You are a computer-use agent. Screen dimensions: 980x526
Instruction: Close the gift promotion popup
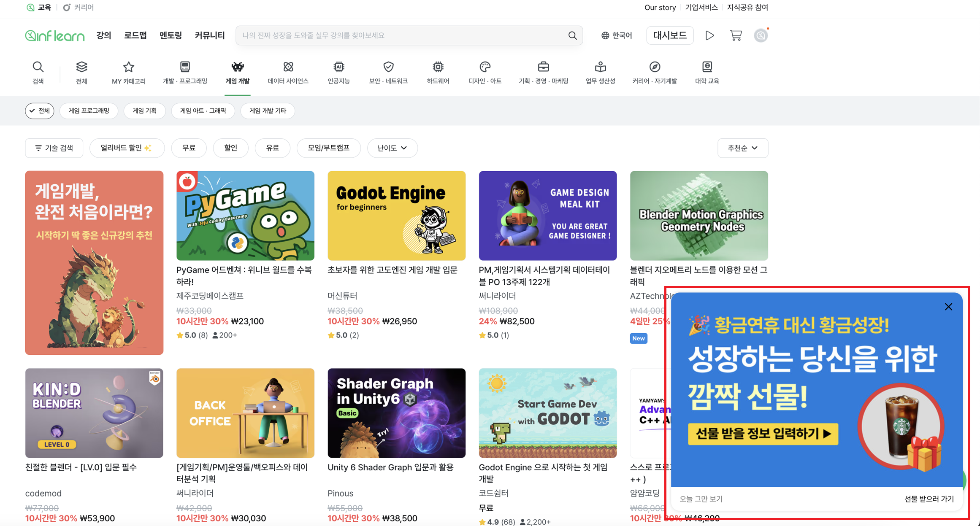pos(948,307)
